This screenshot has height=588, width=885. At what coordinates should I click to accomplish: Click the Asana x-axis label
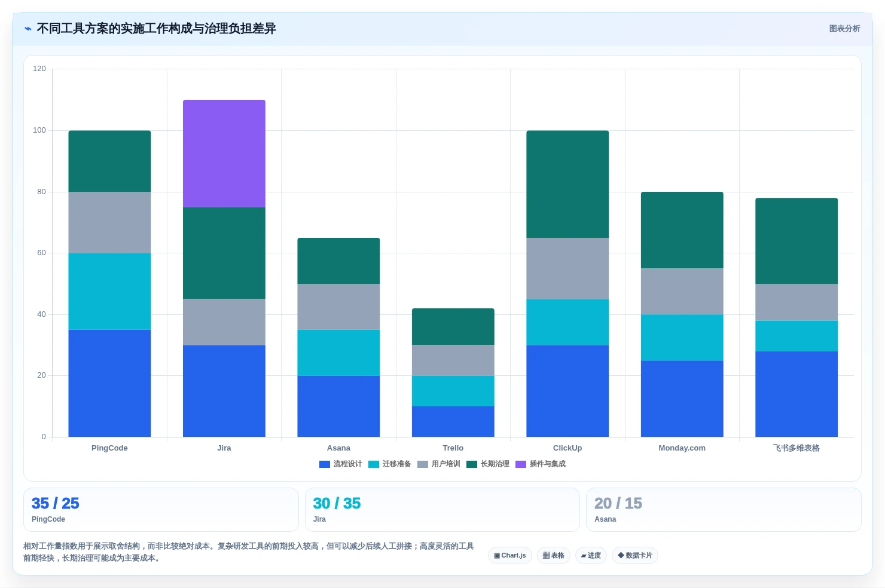point(338,448)
